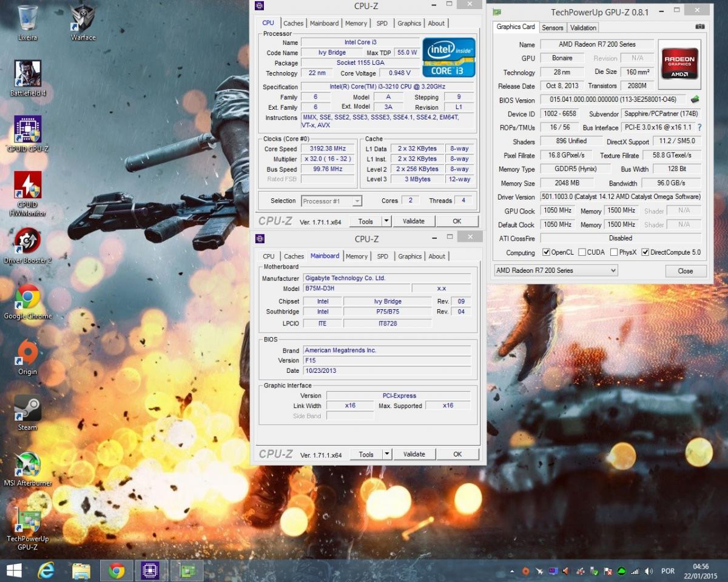Select the Google Chrome desktop shortcut
This screenshot has width=728, height=582.
(x=28, y=301)
